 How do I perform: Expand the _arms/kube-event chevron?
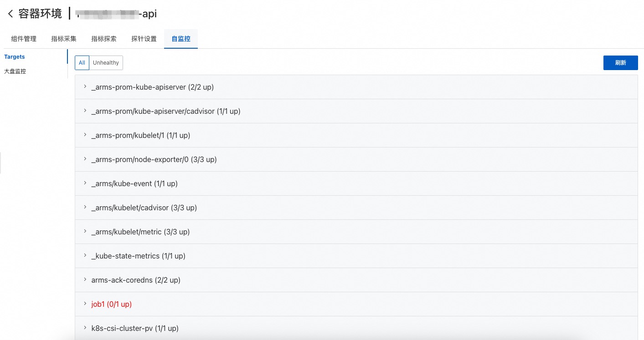pos(85,183)
